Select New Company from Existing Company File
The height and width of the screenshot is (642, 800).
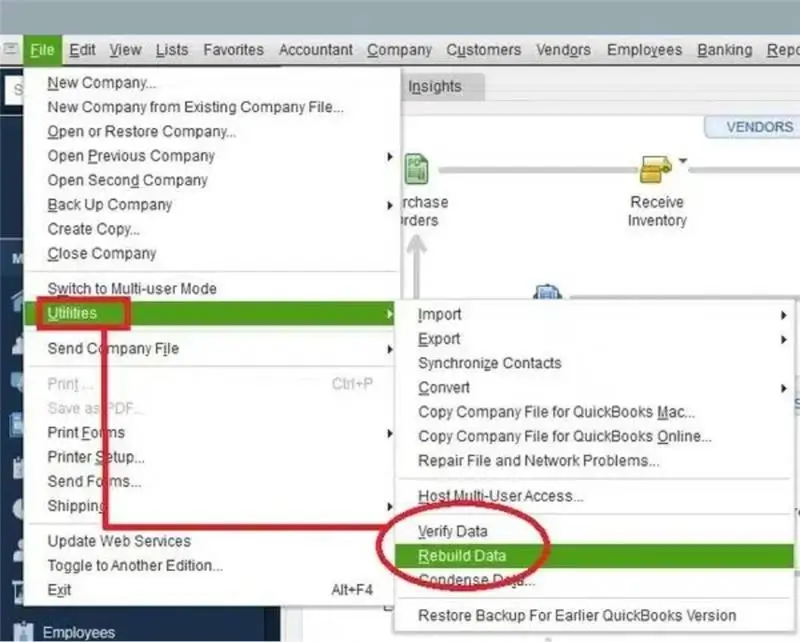pos(212,107)
